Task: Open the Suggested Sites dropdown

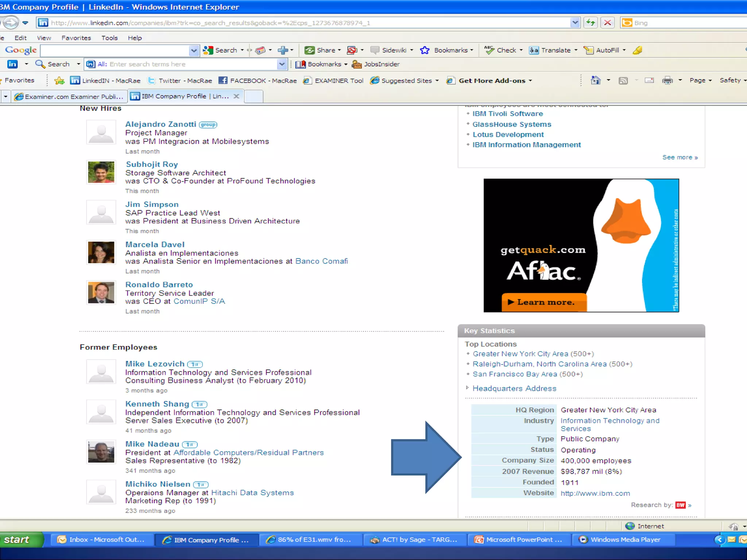Action: (437, 81)
